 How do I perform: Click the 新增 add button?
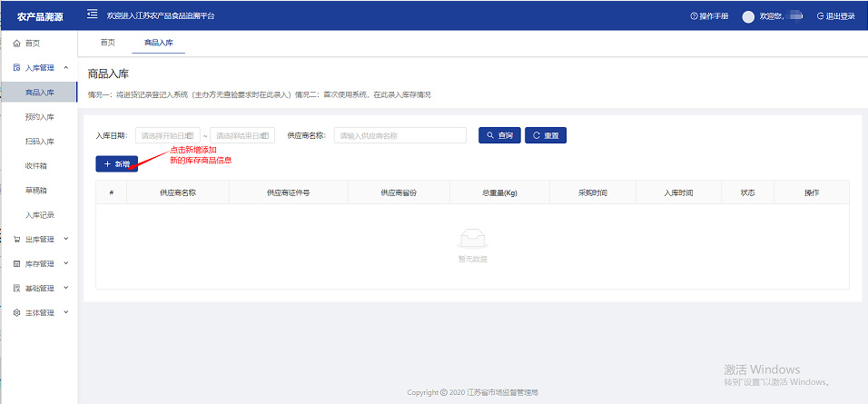coord(116,164)
